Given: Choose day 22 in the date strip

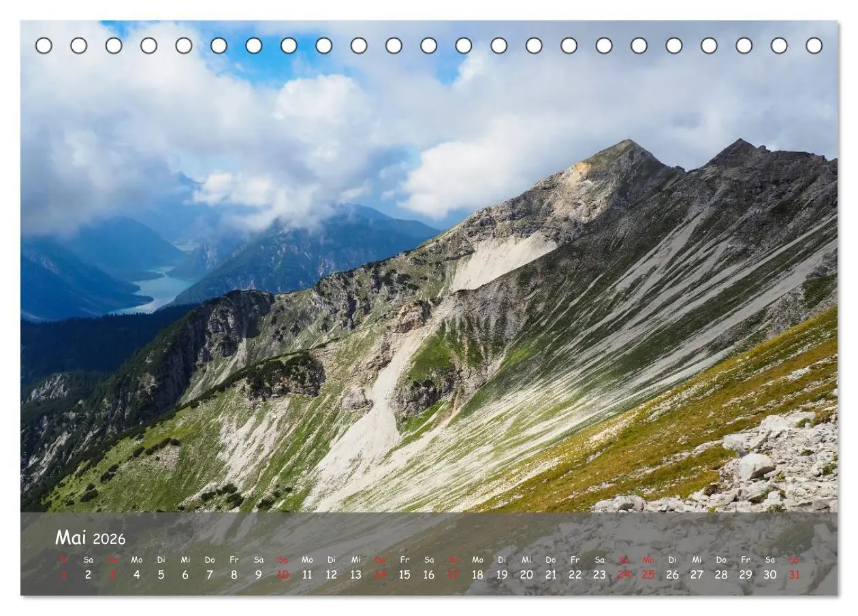Looking at the screenshot, I should 575,574.
